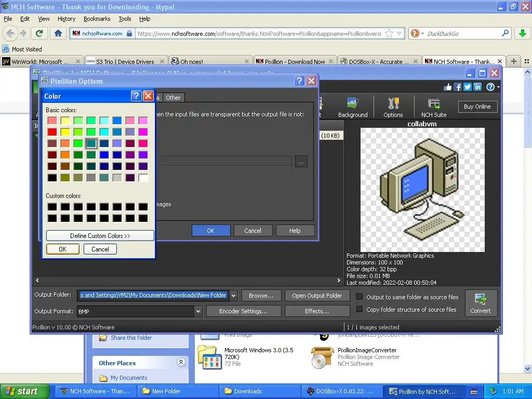Open the History menu
Screen dimensions: 532x399
tap(66, 19)
